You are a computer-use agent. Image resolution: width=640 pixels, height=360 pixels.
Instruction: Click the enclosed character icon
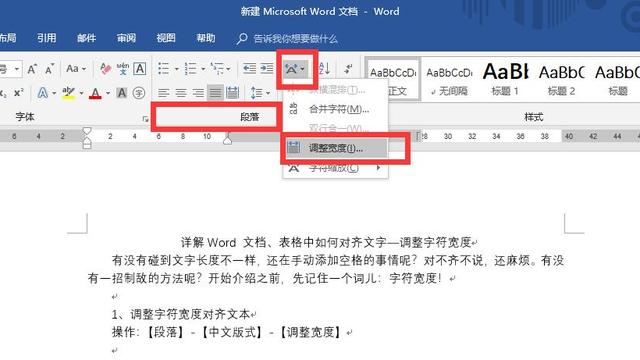pos(139,93)
